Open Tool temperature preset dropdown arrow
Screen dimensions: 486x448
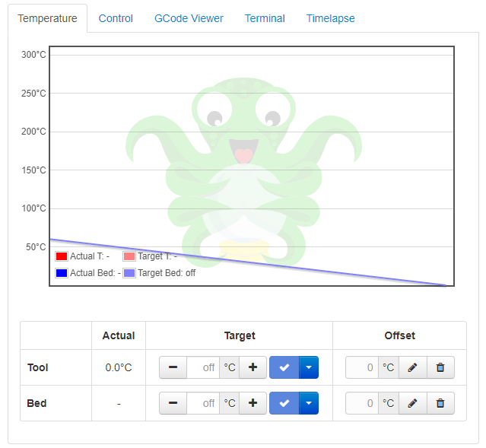pos(309,367)
